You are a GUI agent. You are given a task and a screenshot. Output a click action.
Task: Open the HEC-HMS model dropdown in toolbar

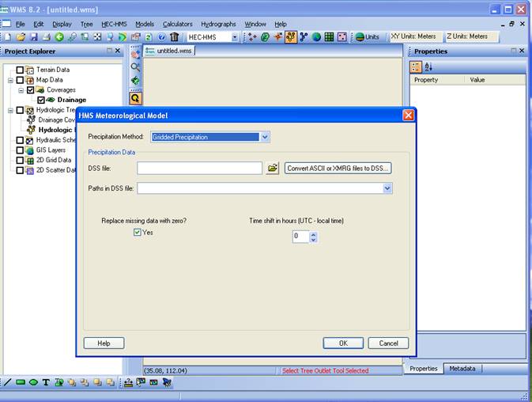[235, 37]
